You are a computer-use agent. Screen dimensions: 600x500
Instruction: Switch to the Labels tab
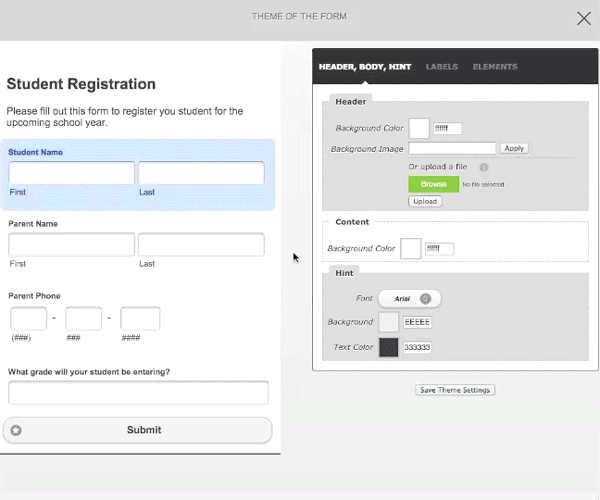[x=441, y=67]
